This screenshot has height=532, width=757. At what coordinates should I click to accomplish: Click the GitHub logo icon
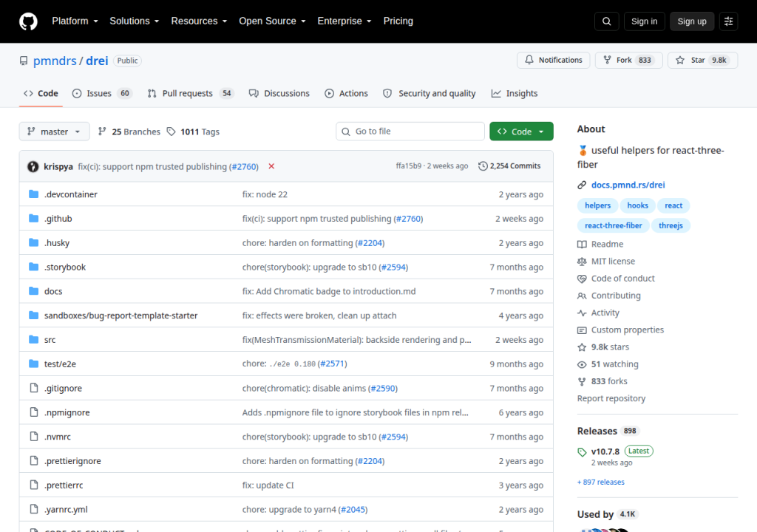coord(28,21)
